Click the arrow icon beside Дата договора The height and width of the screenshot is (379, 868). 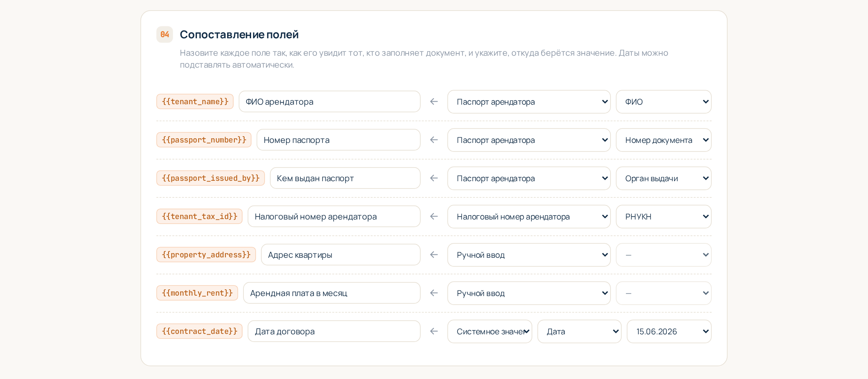tap(434, 331)
